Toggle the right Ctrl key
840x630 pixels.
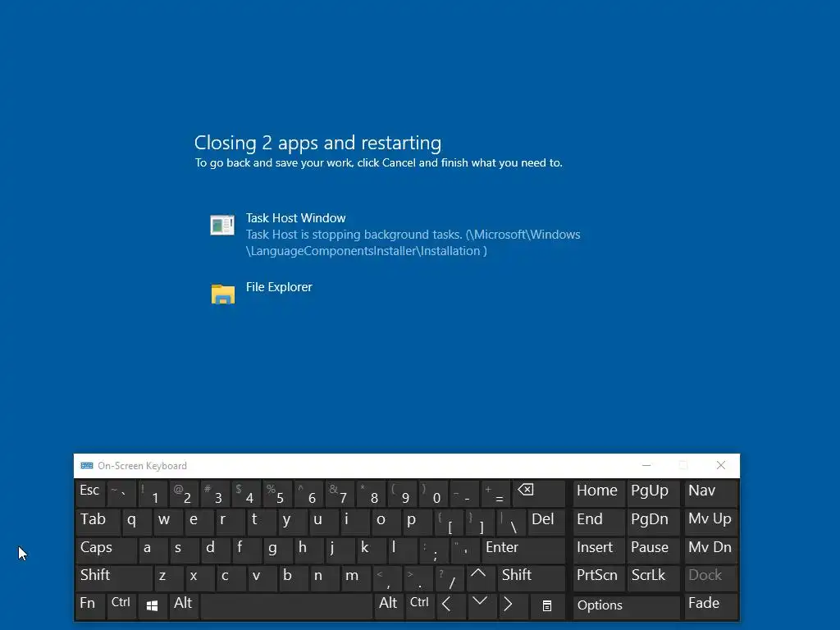pos(419,606)
